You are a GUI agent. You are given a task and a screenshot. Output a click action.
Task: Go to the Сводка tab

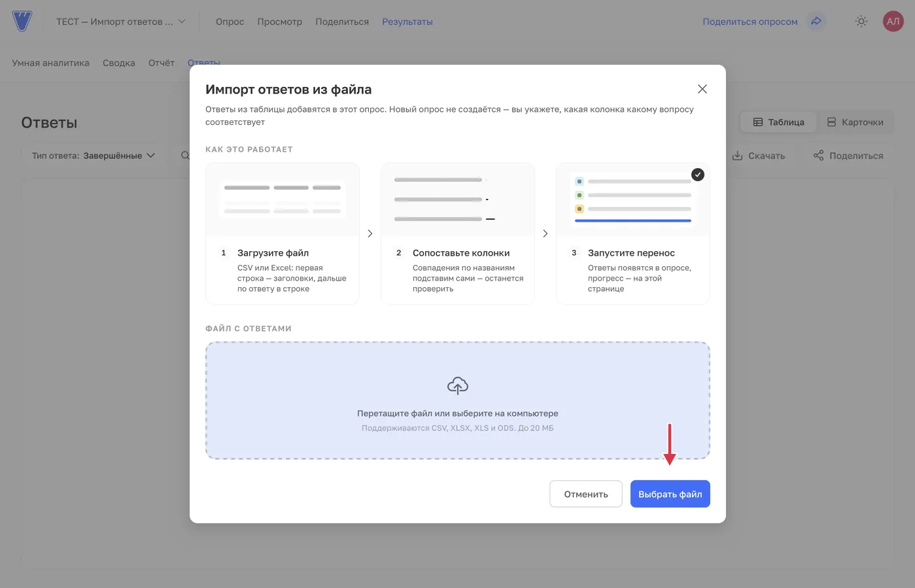pyautogui.click(x=119, y=63)
